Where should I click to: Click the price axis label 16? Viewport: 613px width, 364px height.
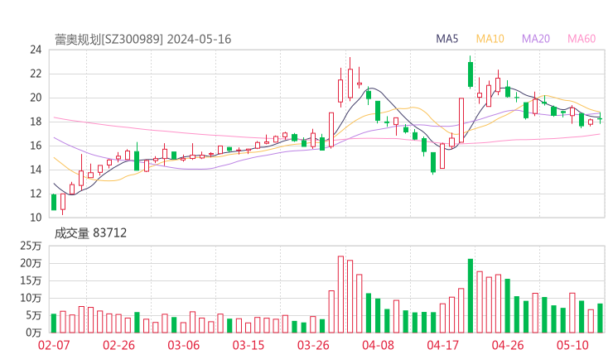(x=36, y=146)
